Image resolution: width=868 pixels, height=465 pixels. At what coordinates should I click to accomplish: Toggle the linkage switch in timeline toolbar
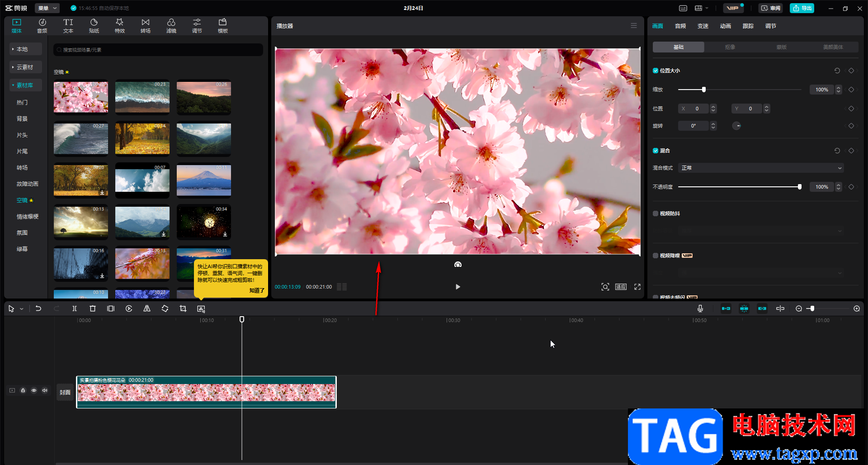click(x=762, y=308)
